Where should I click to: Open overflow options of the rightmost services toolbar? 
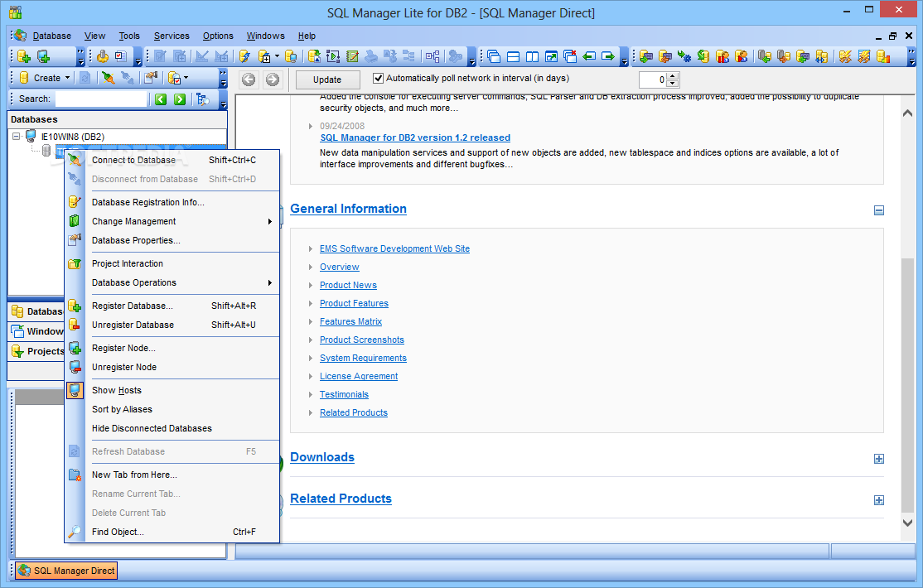click(x=912, y=56)
